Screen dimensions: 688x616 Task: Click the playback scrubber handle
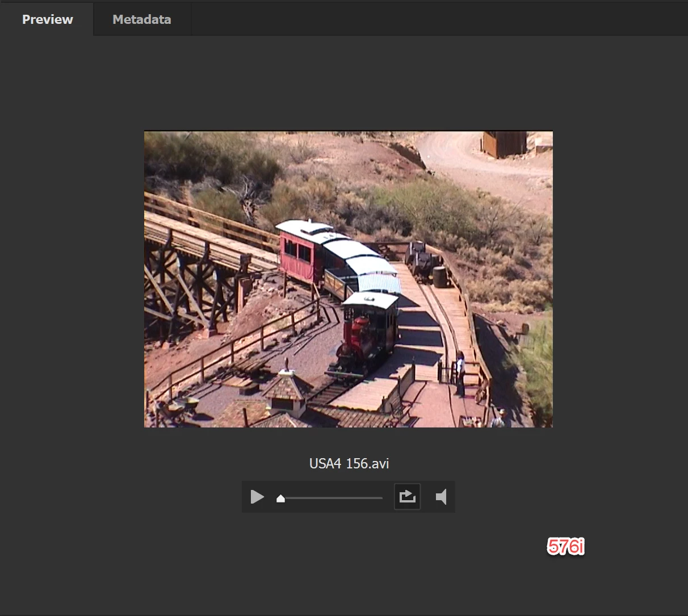tap(280, 498)
